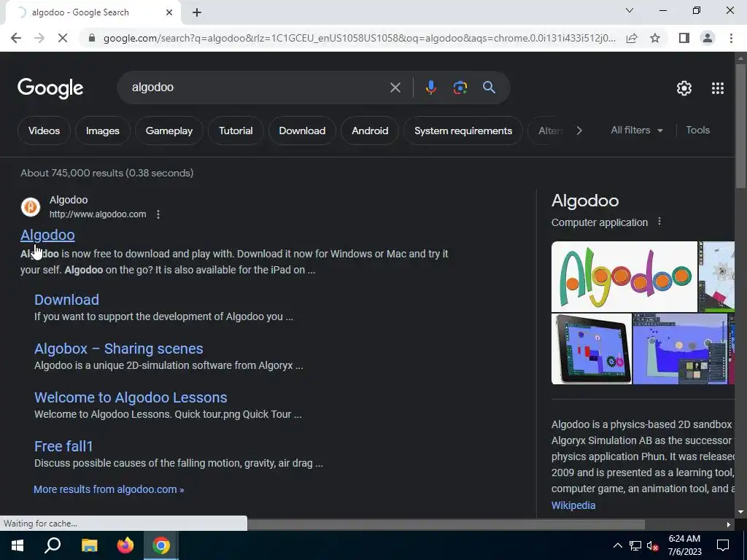Select System requirements filter chip
This screenshot has width=747, height=560.
463,131
